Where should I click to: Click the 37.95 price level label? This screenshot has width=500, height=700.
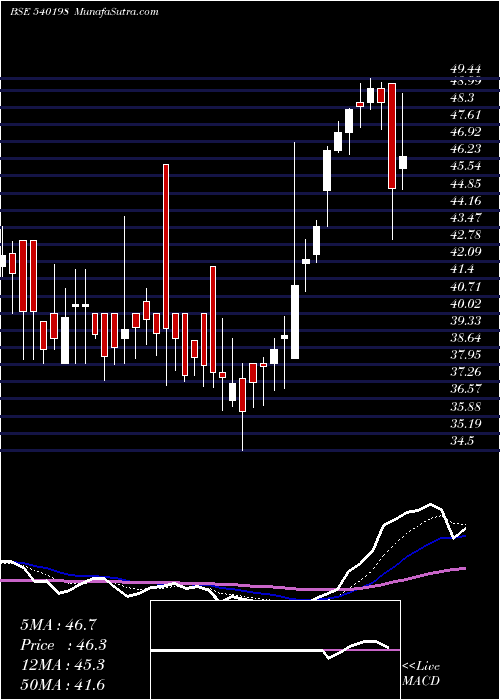click(x=466, y=355)
